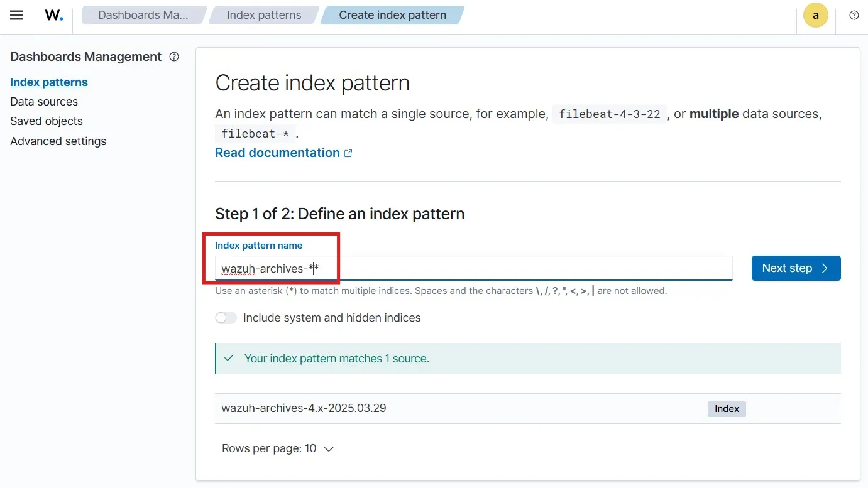Select the wazuh-archives-4.x-2025.03.29 row
The width and height of the screenshot is (868, 488).
coord(304,408)
